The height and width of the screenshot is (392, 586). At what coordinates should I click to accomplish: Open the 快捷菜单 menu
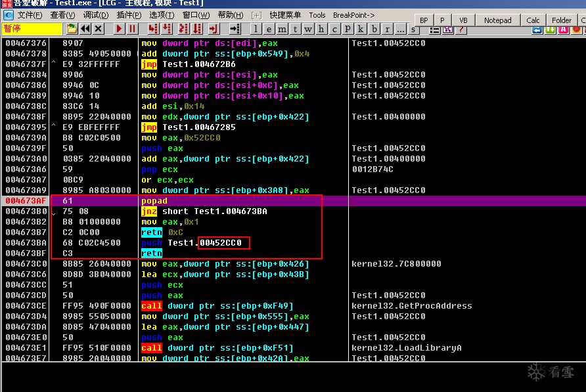(x=285, y=15)
